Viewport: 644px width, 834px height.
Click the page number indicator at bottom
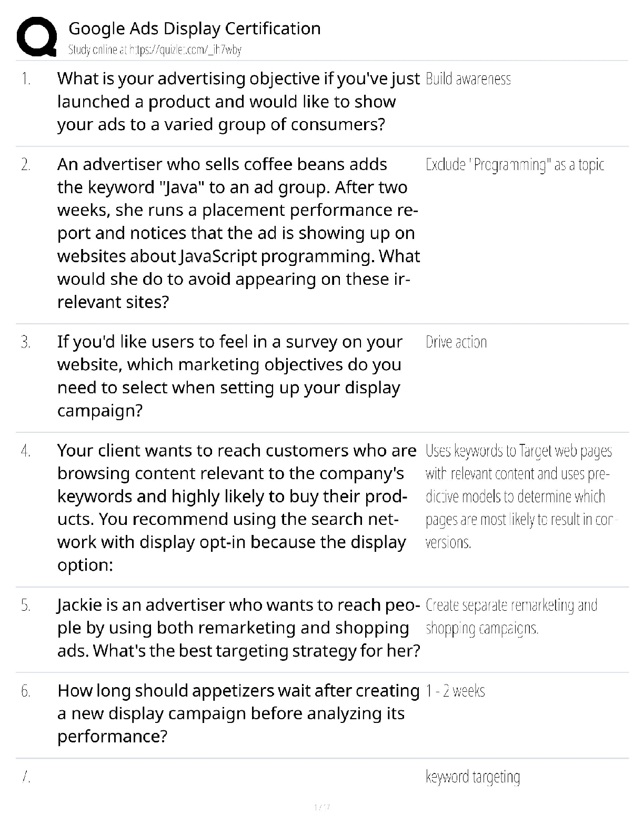[x=321, y=807]
